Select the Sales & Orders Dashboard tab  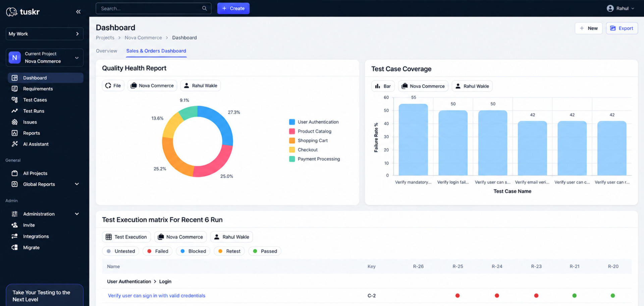click(156, 51)
